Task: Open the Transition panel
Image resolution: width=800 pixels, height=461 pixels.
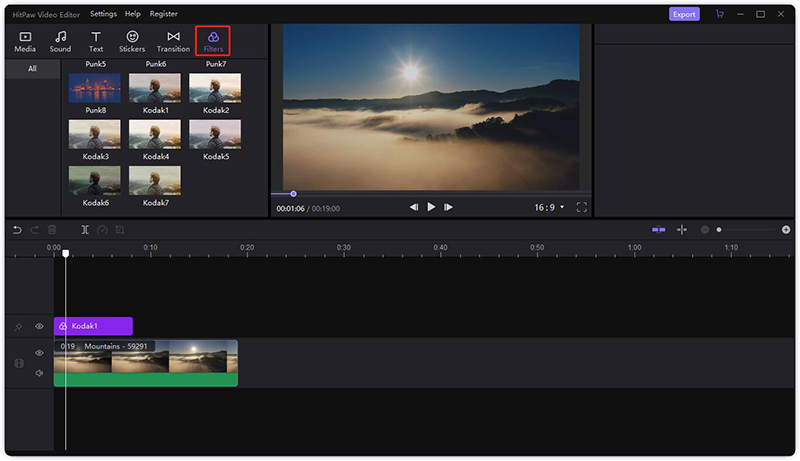Action: click(173, 41)
